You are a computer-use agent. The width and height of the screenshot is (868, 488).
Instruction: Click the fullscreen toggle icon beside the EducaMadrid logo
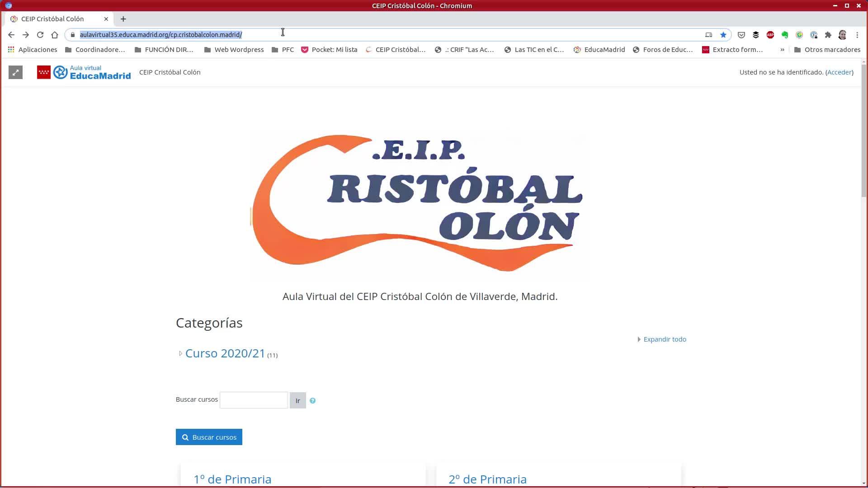click(15, 72)
